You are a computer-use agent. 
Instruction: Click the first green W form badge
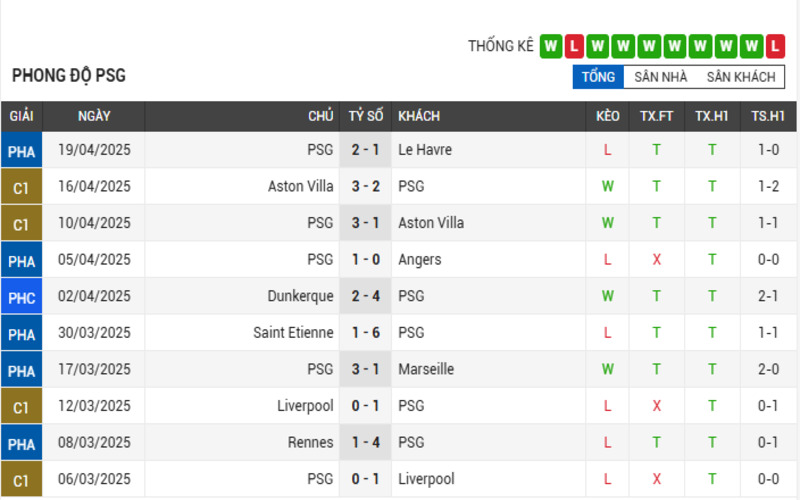point(551,46)
